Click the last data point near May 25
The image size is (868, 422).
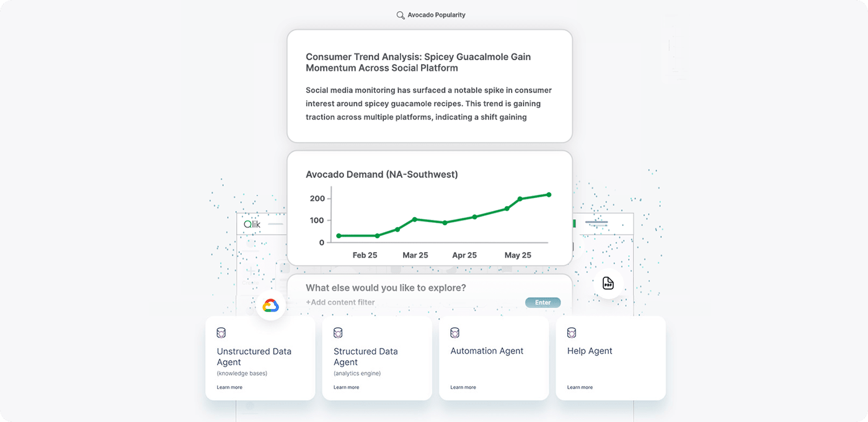point(548,194)
